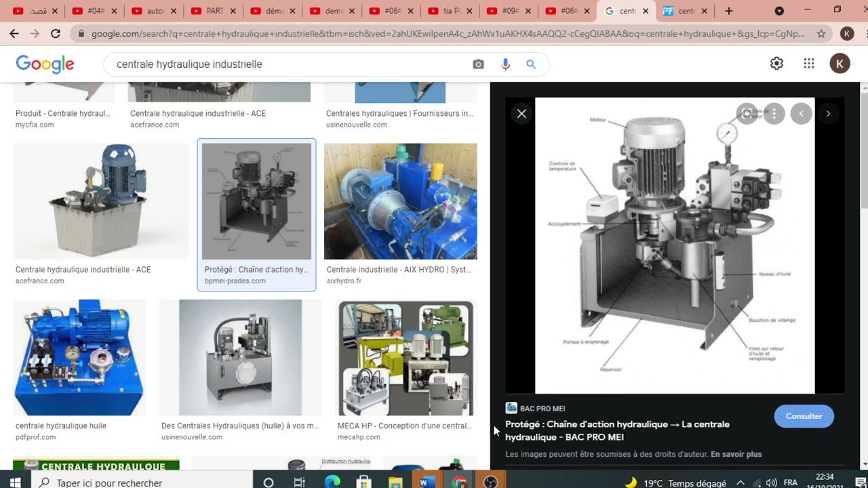Show hidden system tray icons

coord(741,483)
